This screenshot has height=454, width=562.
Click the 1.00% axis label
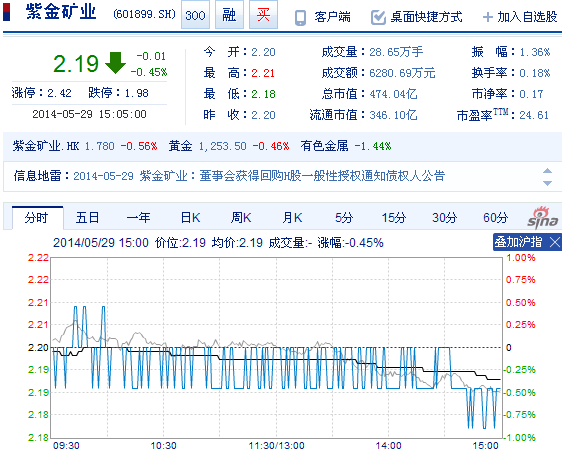[520, 258]
